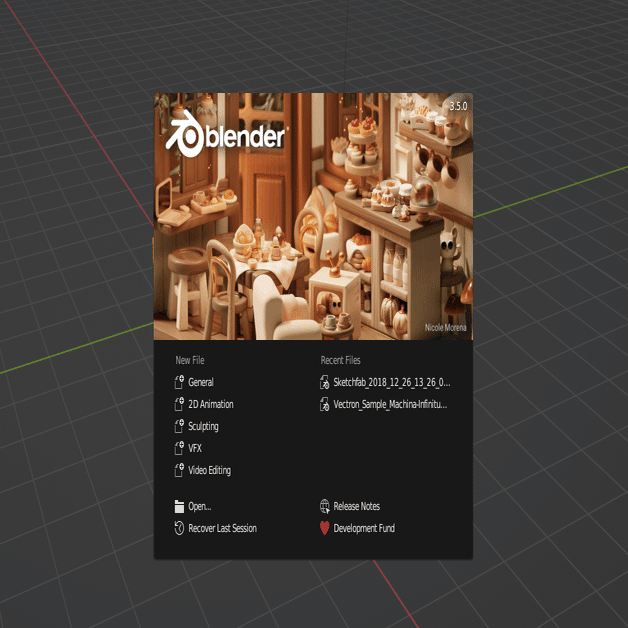Click the New File heading

190,360
